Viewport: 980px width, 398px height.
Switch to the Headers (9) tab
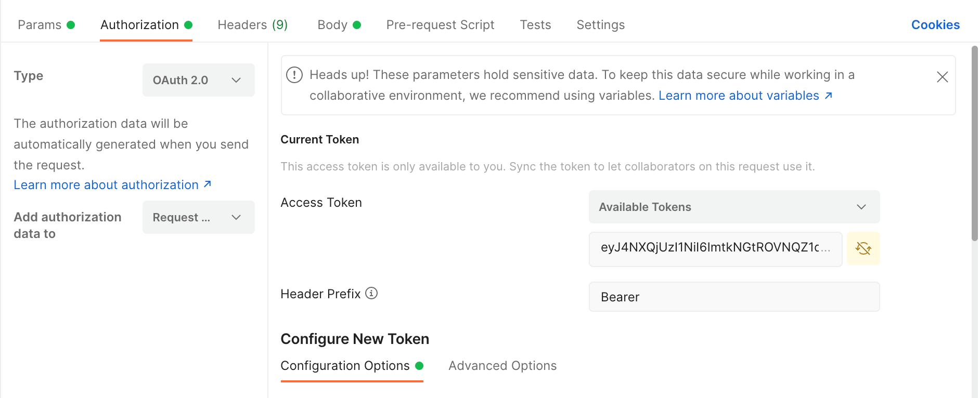point(252,24)
